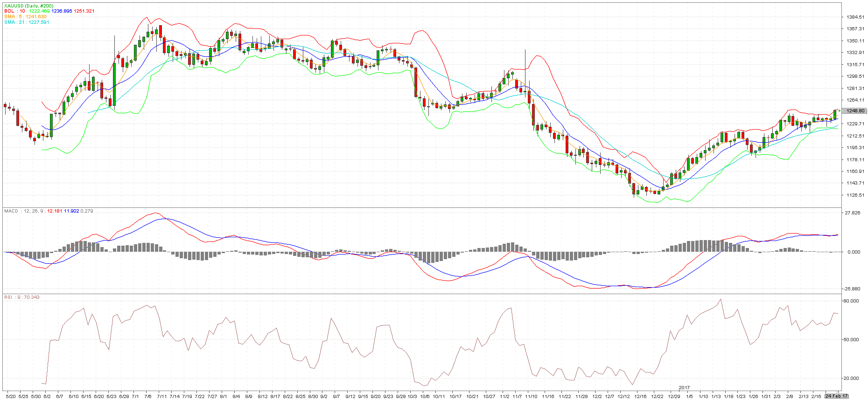This screenshot has width=868, height=399.
Task: Click the MACD -25.880 axis value
Action: (x=852, y=289)
